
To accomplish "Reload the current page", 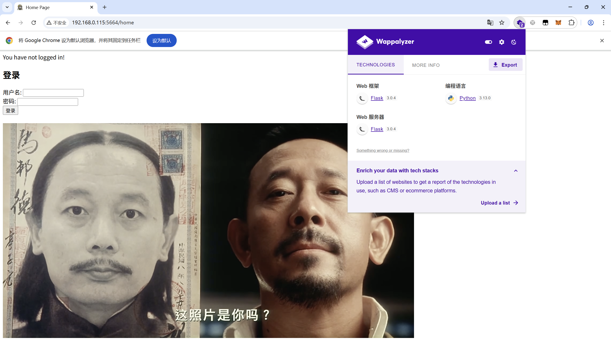I will (x=34, y=23).
